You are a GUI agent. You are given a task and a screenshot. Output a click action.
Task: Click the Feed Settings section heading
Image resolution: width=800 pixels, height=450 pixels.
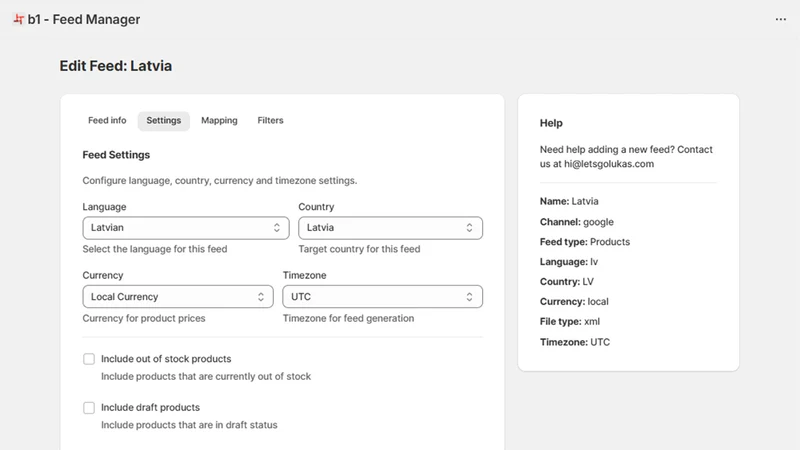click(116, 155)
